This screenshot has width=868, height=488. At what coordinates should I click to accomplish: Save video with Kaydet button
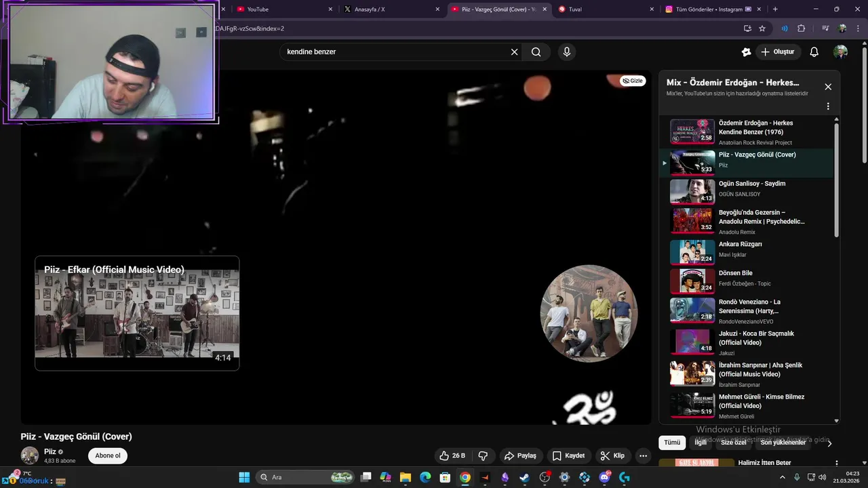(568, 455)
